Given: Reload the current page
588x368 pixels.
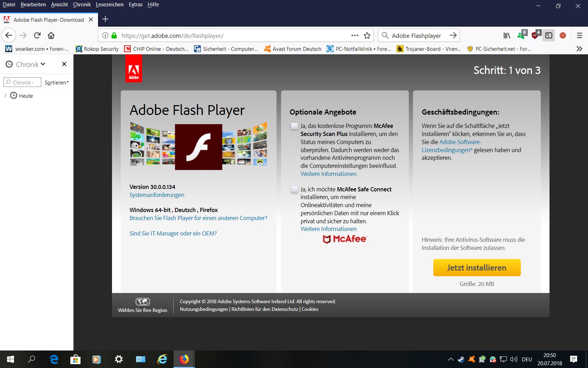Looking at the screenshot, I should 37,35.
